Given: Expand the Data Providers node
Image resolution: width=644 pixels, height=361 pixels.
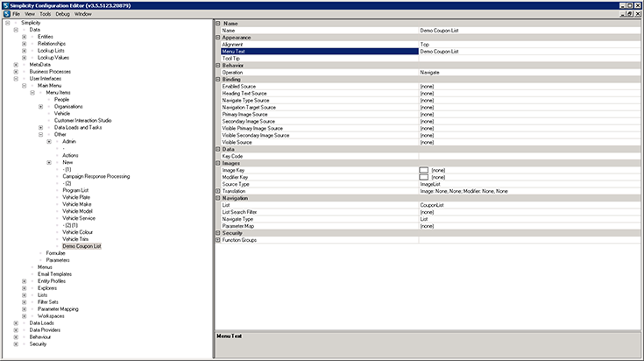Looking at the screenshot, I should point(16,330).
